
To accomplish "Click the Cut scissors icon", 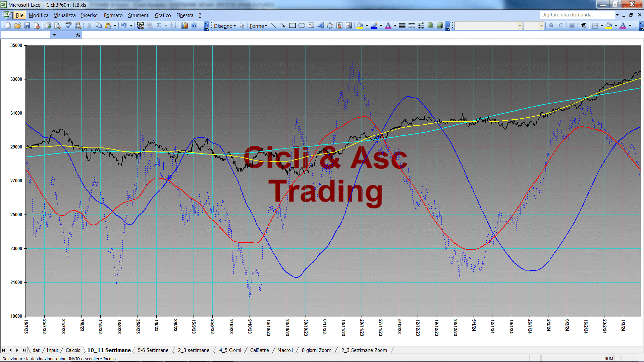I will pyautogui.click(x=89, y=25).
